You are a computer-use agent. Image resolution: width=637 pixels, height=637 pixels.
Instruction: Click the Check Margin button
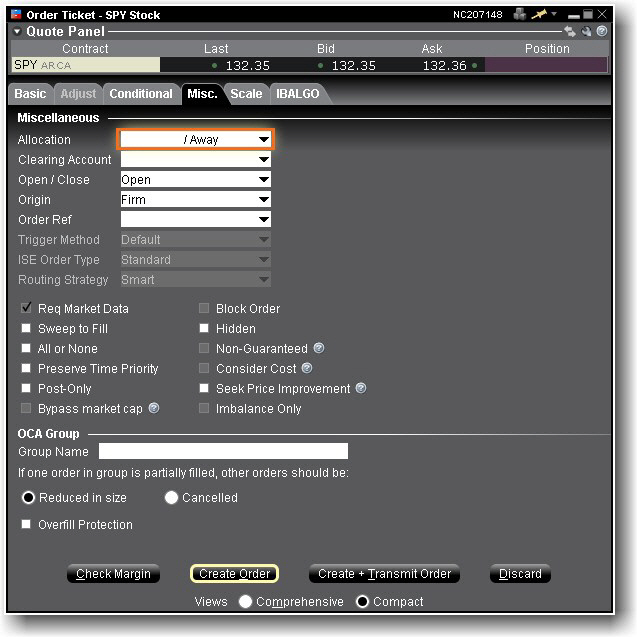pyautogui.click(x=113, y=574)
